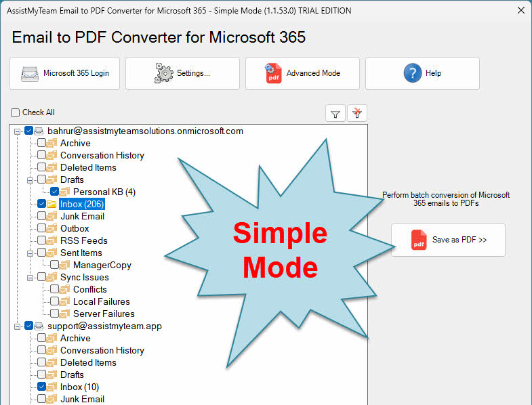Click the filter funnel icon
Image resolution: width=532 pixels, height=405 pixels.
(x=335, y=114)
